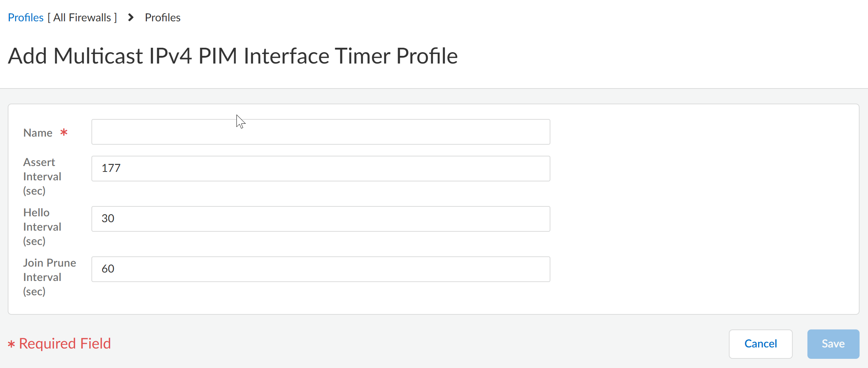
Task: Select the Hello Interval input field
Action: click(x=321, y=219)
